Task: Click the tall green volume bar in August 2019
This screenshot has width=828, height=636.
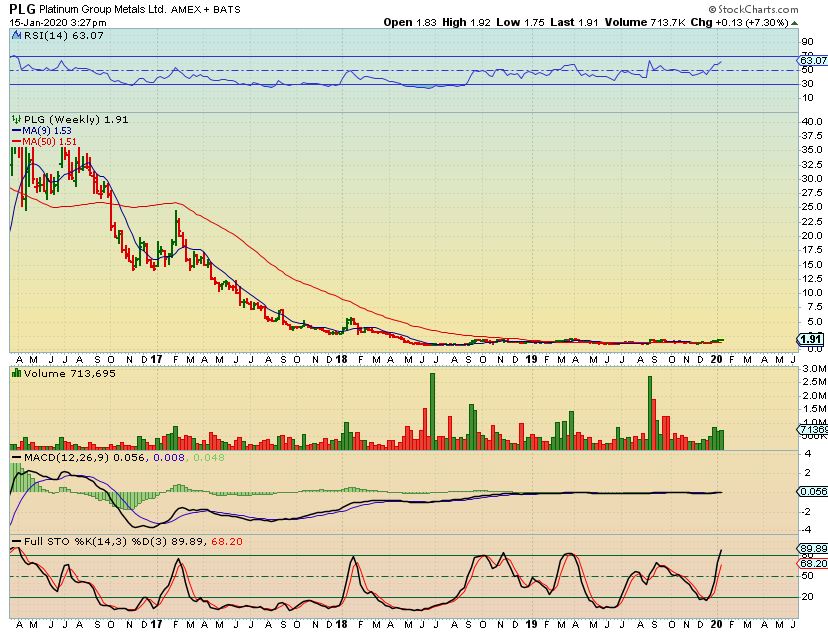Action: pos(650,413)
